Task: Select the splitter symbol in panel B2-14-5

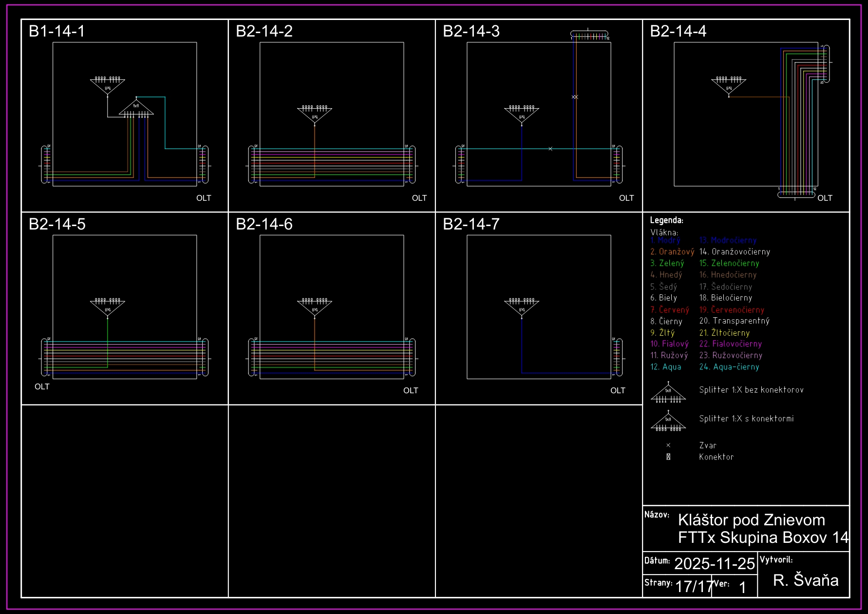Action: 108,307
